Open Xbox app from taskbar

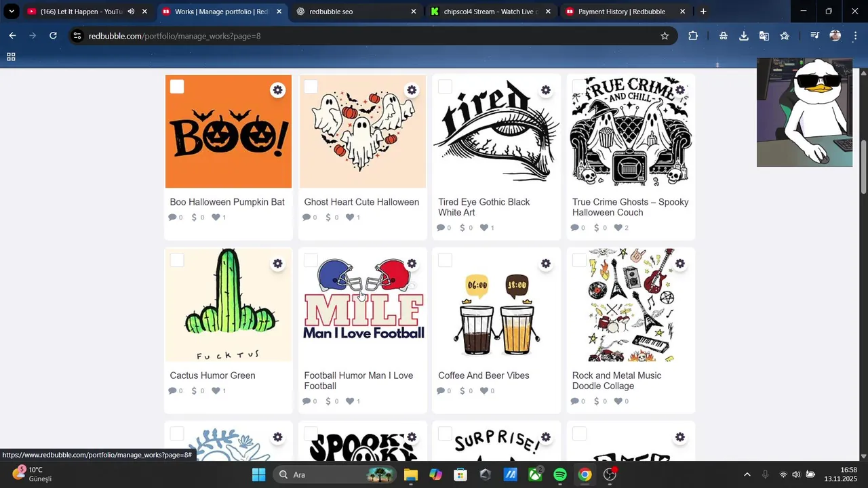(x=536, y=474)
